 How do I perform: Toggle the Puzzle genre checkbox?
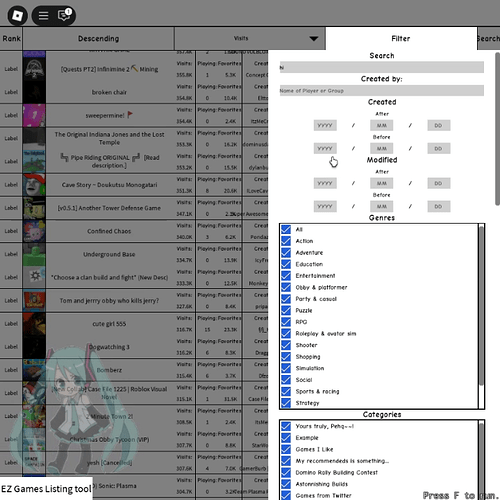click(x=286, y=310)
